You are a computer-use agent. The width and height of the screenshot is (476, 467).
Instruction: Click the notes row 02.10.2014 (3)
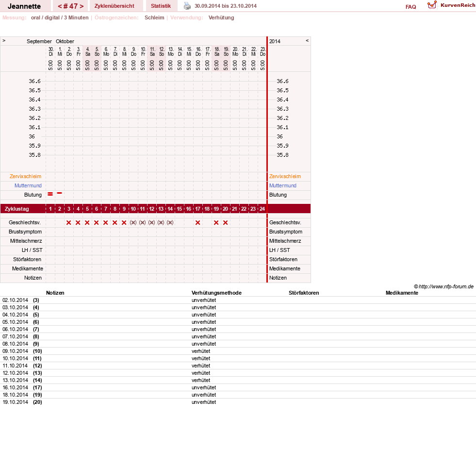(x=238, y=300)
